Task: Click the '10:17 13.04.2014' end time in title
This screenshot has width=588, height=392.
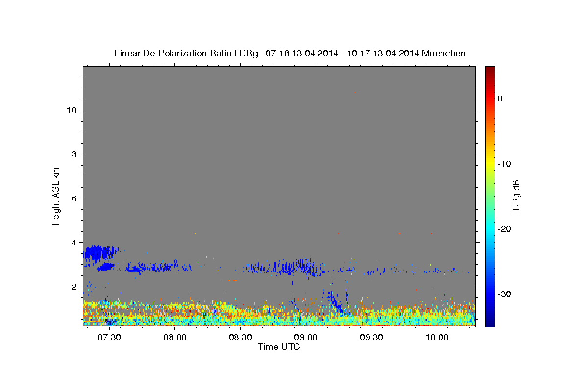Action: point(384,53)
